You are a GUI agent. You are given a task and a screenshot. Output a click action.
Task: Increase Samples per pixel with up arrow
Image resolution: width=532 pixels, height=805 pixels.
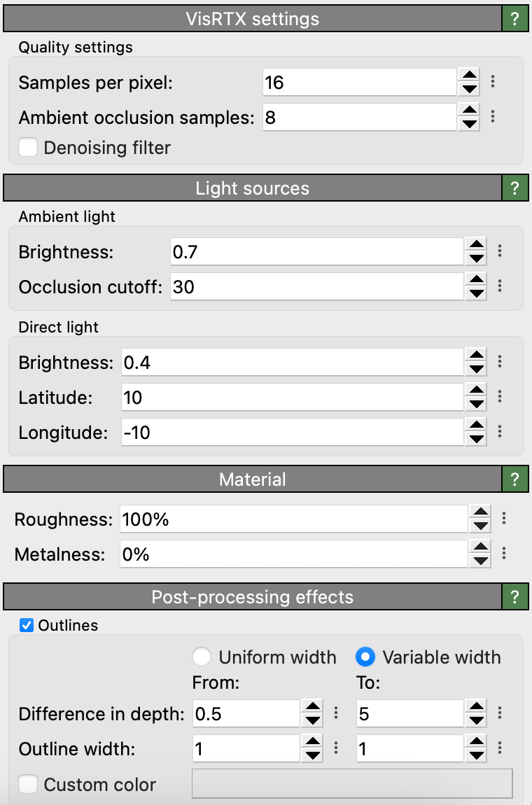(x=470, y=75)
